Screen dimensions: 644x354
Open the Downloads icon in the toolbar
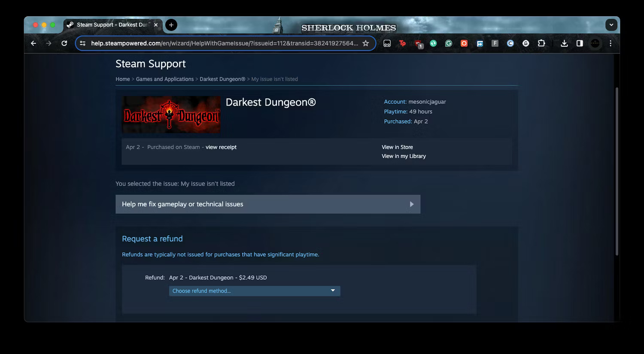click(x=564, y=43)
